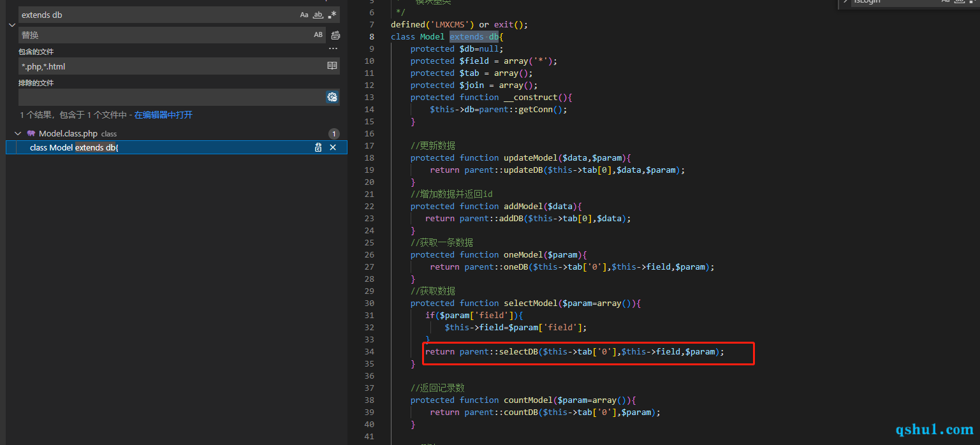The width and height of the screenshot is (980, 445).
Task: Replace the match 'class Model extends db{'
Action: pyautogui.click(x=318, y=147)
